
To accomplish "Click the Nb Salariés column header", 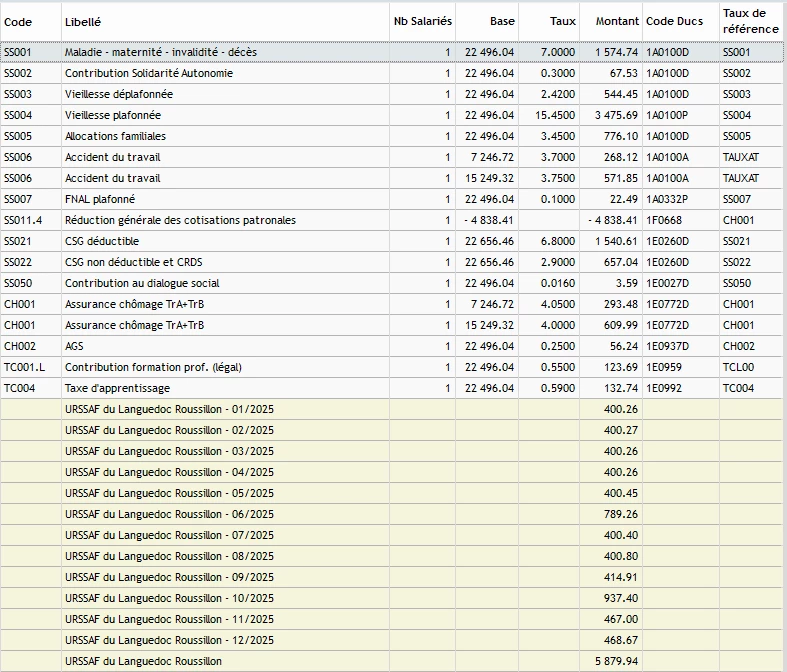I will point(422,22).
